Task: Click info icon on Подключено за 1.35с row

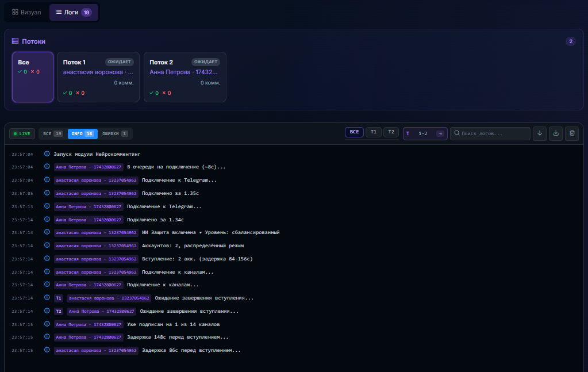Action: click(x=47, y=193)
